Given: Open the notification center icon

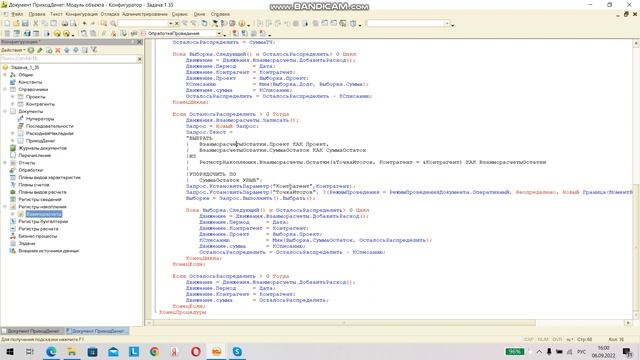Looking at the screenshot, I should click(627, 351).
